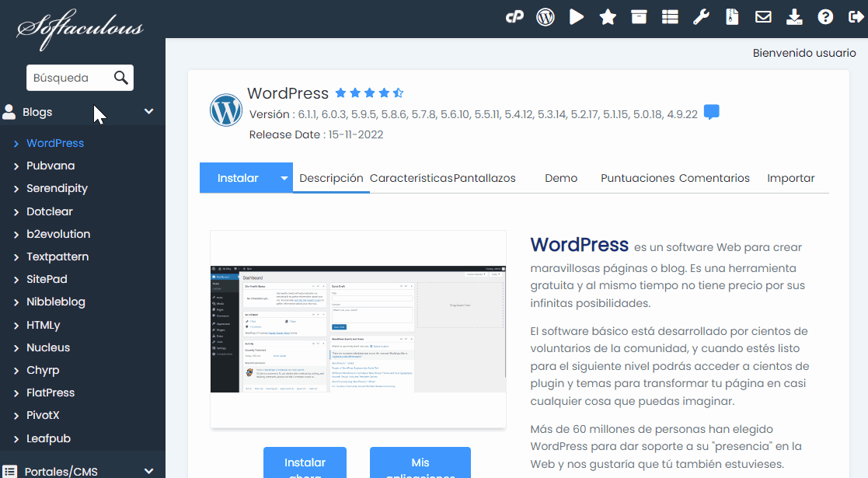Image resolution: width=868 pixels, height=478 pixels.
Task: Open HTMLy in the Blogs list
Action: tap(44, 325)
